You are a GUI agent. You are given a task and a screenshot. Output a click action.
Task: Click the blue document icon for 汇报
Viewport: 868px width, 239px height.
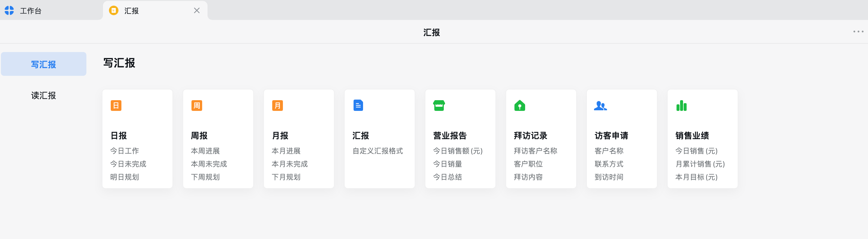[358, 105]
